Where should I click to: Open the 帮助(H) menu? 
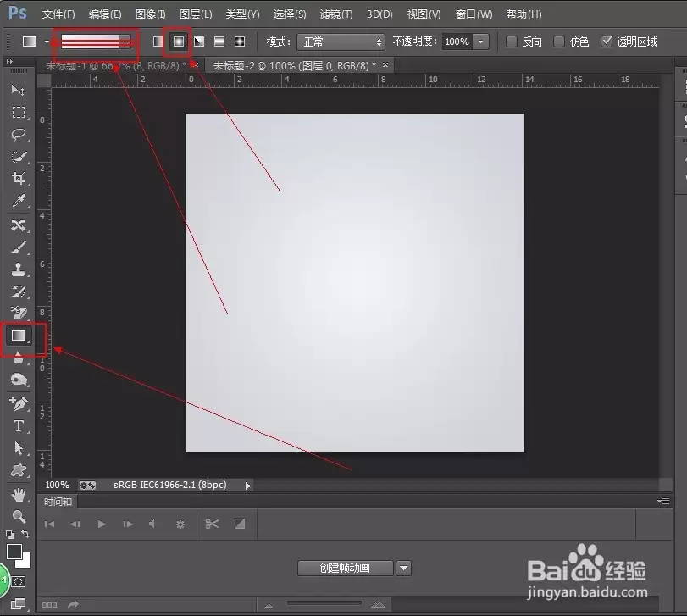tap(524, 14)
